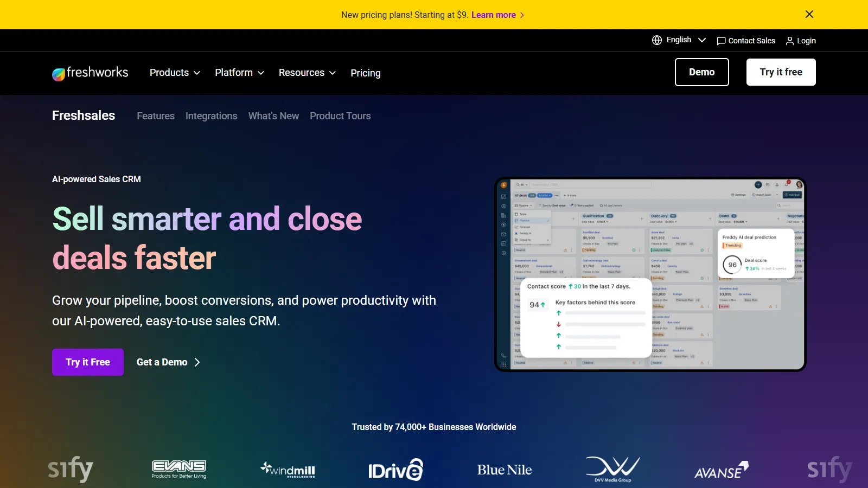Open the Resources dropdown menu
The image size is (868, 488).
click(x=307, y=73)
